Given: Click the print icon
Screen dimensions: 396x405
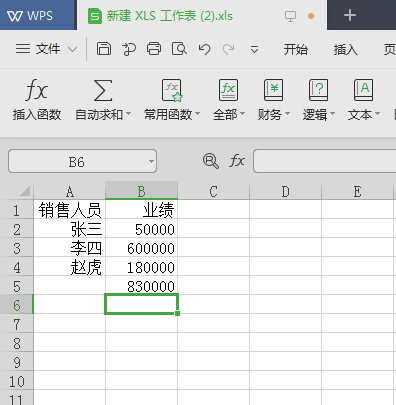Looking at the screenshot, I should [x=154, y=49].
